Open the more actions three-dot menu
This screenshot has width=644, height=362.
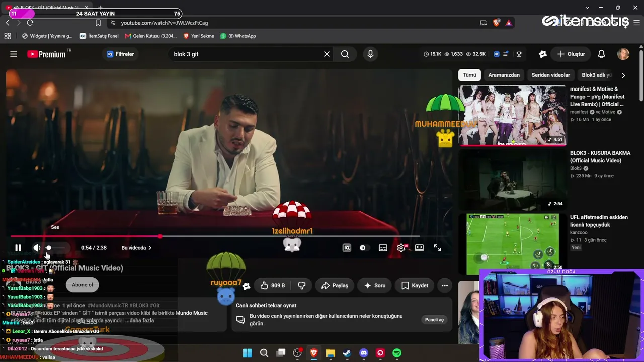(x=445, y=286)
